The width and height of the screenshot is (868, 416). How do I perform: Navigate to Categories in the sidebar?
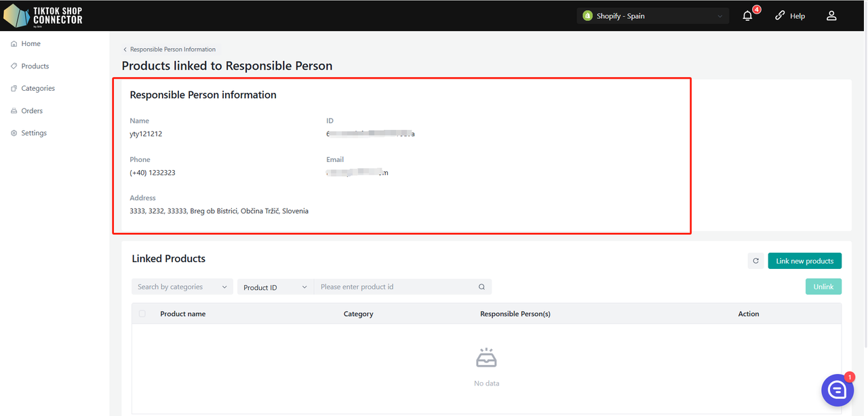pos(37,88)
